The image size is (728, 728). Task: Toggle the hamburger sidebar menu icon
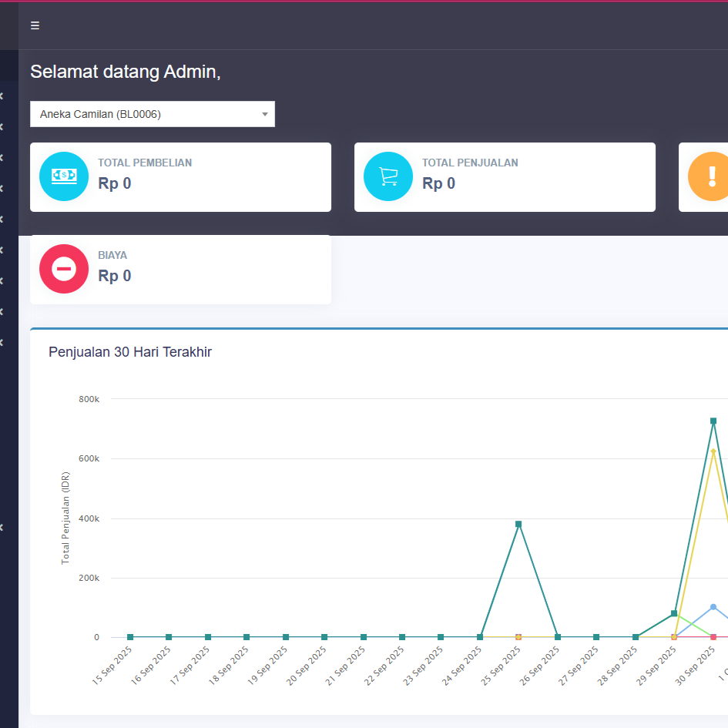point(35,25)
